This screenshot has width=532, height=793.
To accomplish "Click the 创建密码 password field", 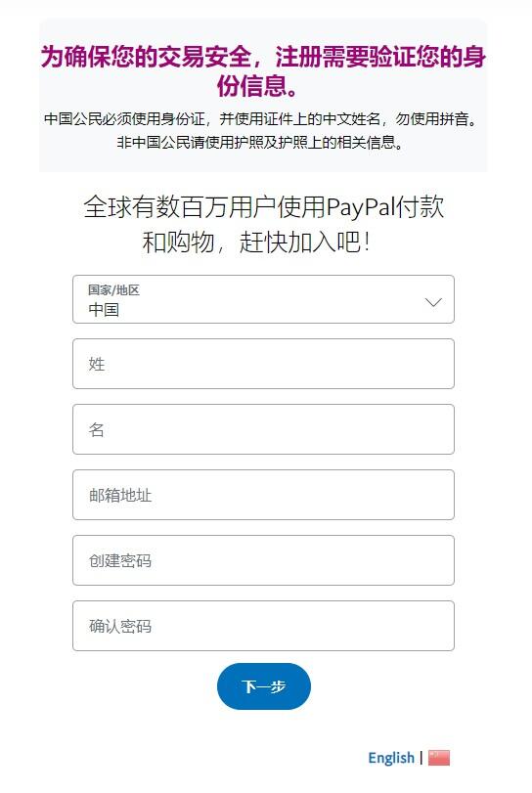I will [x=263, y=560].
